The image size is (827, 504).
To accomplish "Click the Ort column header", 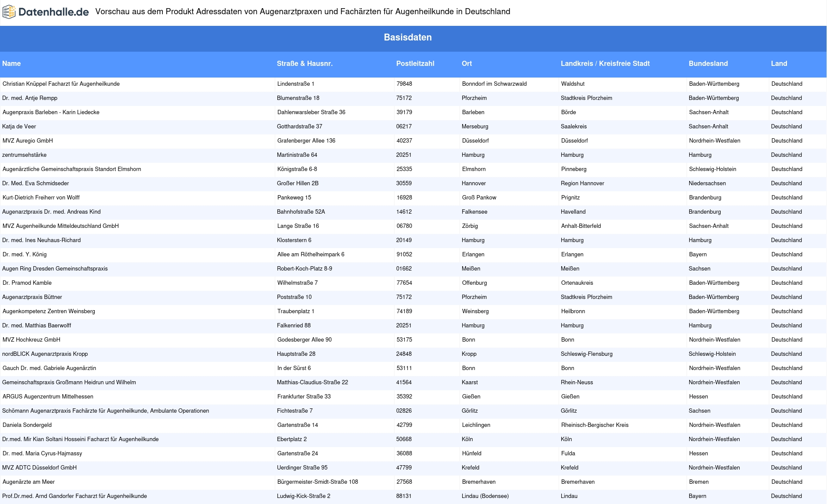I will pyautogui.click(x=466, y=63).
